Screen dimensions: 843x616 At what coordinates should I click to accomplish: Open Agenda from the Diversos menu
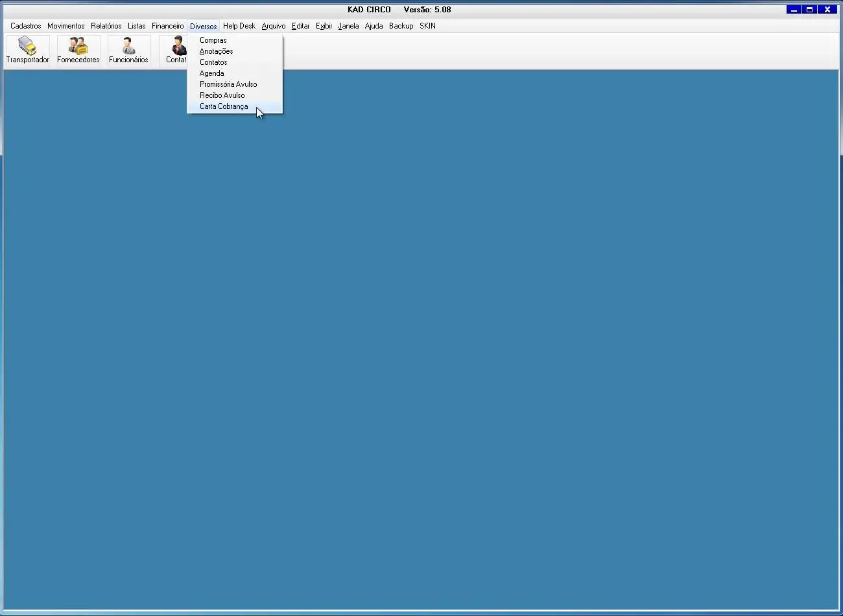pyautogui.click(x=212, y=73)
